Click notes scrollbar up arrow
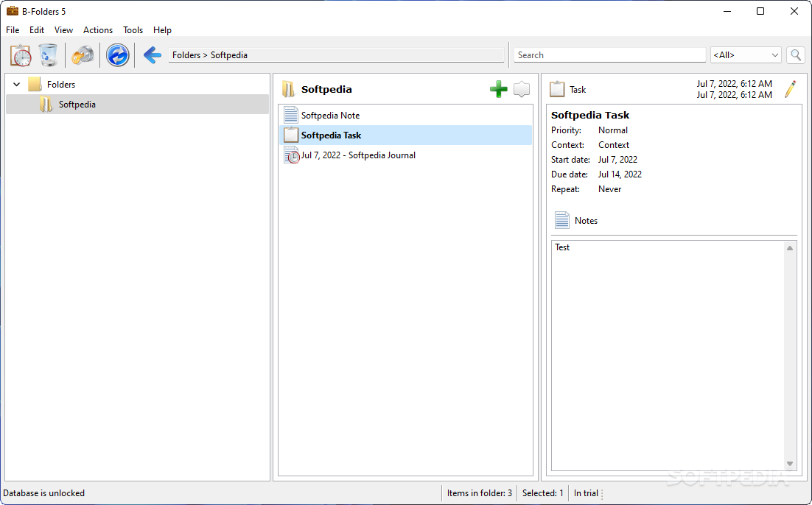 pyautogui.click(x=790, y=248)
